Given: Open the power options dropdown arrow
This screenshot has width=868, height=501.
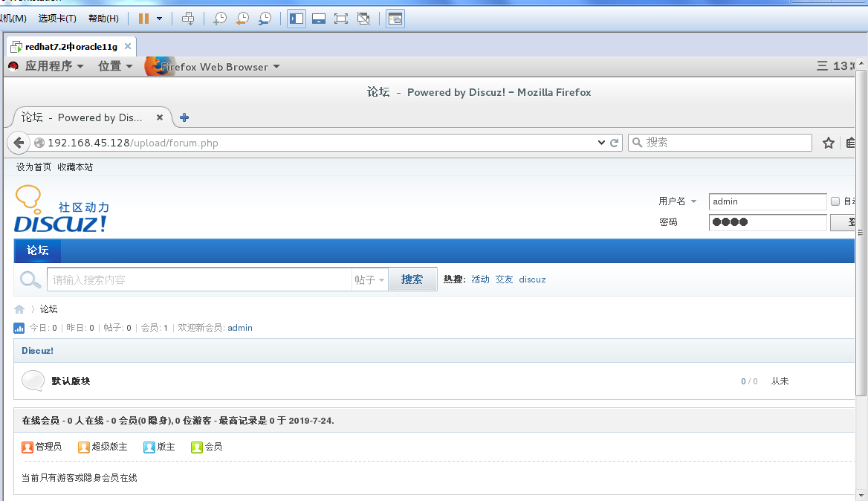Looking at the screenshot, I should point(160,19).
